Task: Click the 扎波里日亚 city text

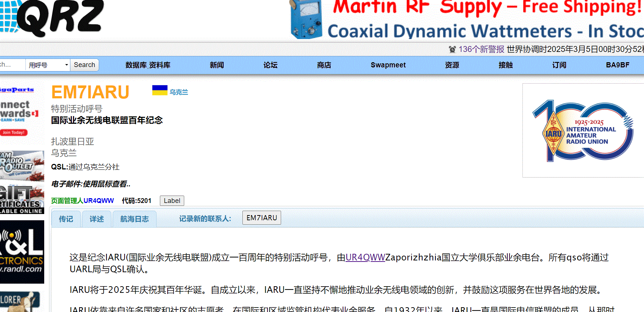Action: pyautogui.click(x=73, y=141)
